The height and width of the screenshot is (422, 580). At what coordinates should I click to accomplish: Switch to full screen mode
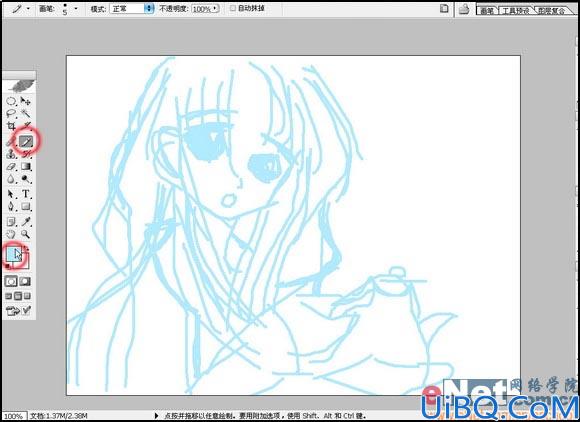(27, 296)
